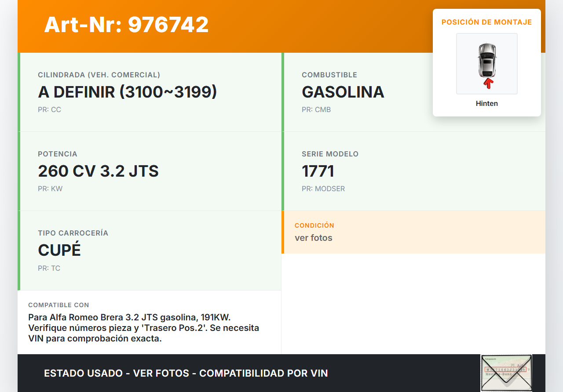Click the Art-Nr: 976742 title
The height and width of the screenshot is (392, 563).
coord(126,25)
